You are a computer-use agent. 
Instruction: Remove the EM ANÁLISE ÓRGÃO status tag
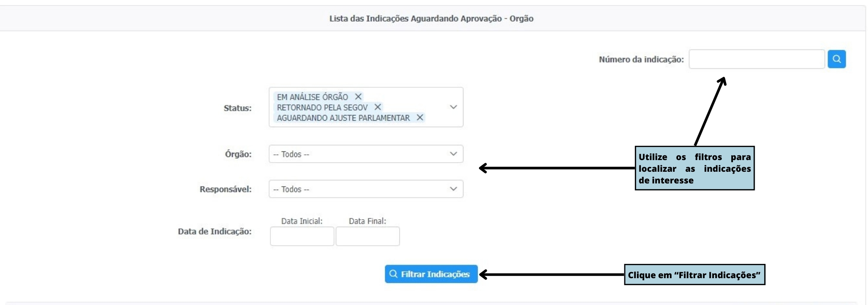click(358, 96)
